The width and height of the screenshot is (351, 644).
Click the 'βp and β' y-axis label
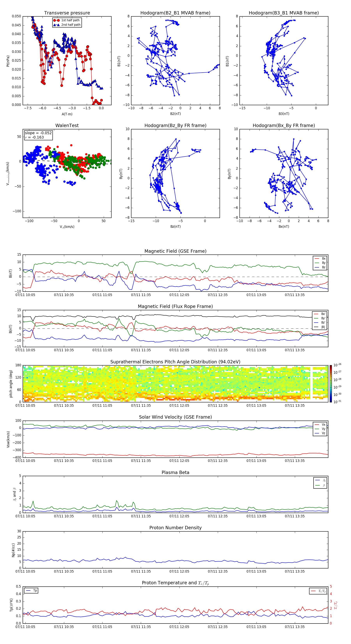[14, 494]
